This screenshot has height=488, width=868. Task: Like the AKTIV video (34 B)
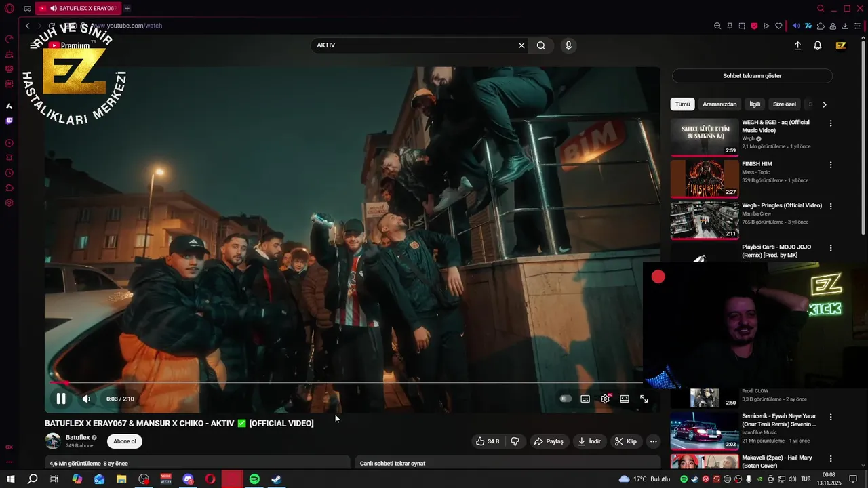488,441
